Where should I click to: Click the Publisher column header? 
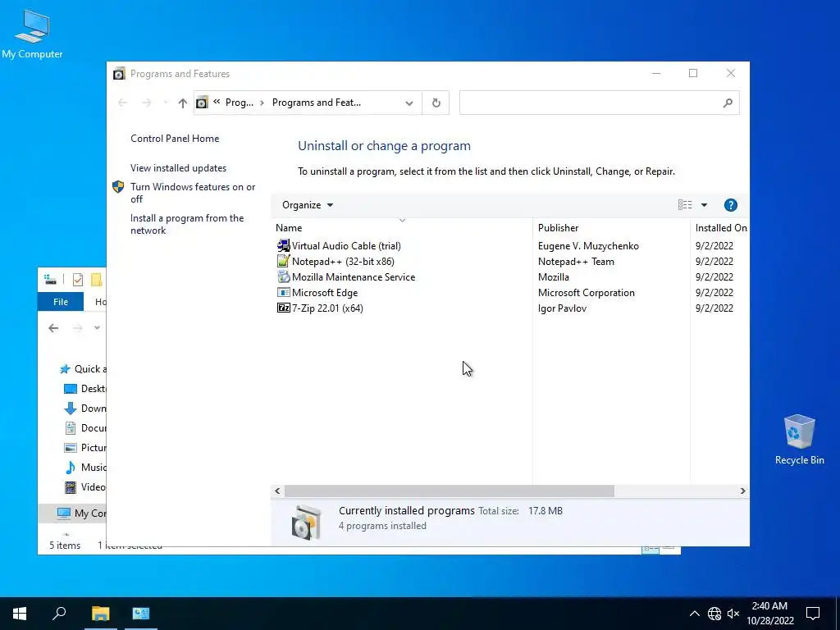(611, 228)
